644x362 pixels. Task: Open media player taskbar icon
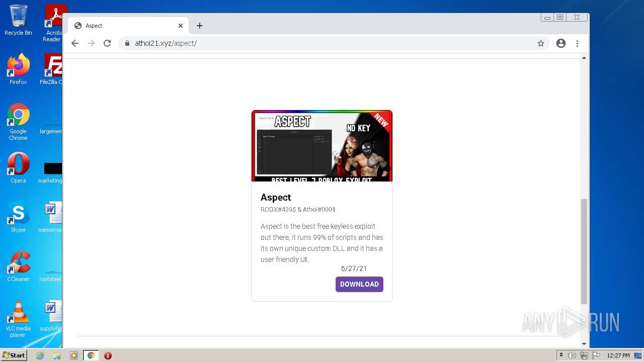coord(74,355)
